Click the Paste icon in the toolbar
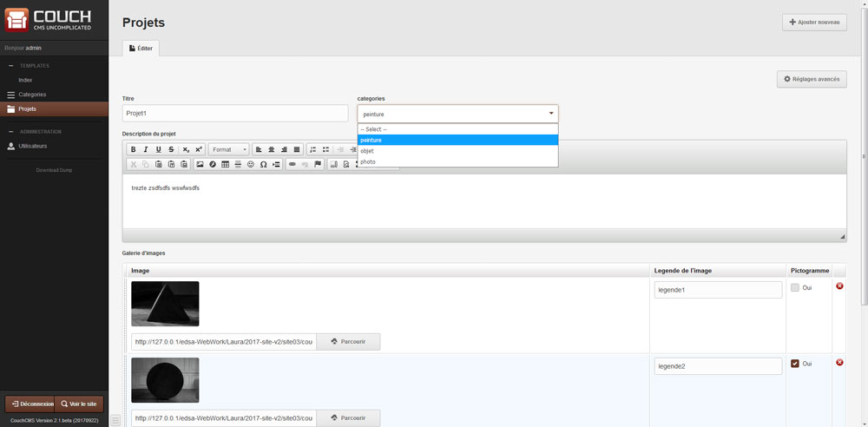This screenshot has width=868, height=427. [x=158, y=164]
